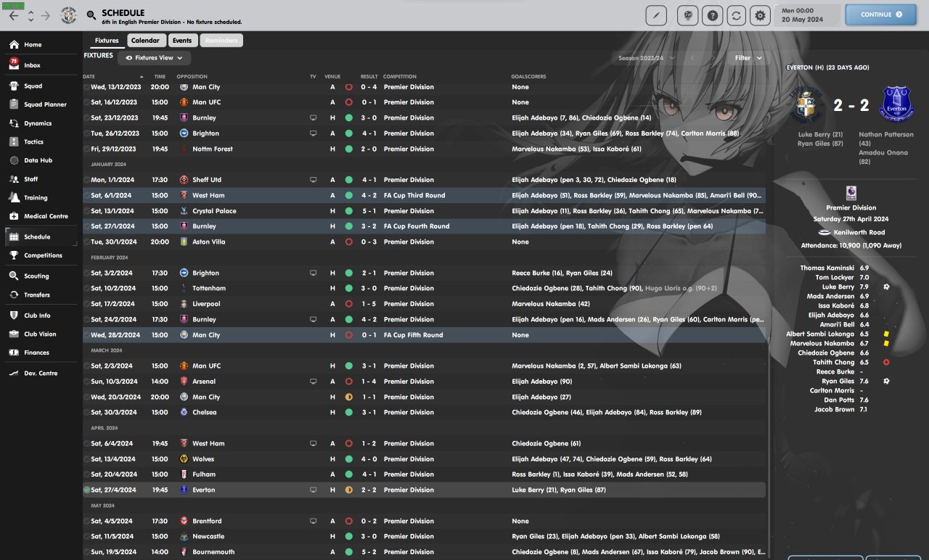The width and height of the screenshot is (929, 560).
Task: Open the globe icon in the top bar
Action: [x=687, y=15]
